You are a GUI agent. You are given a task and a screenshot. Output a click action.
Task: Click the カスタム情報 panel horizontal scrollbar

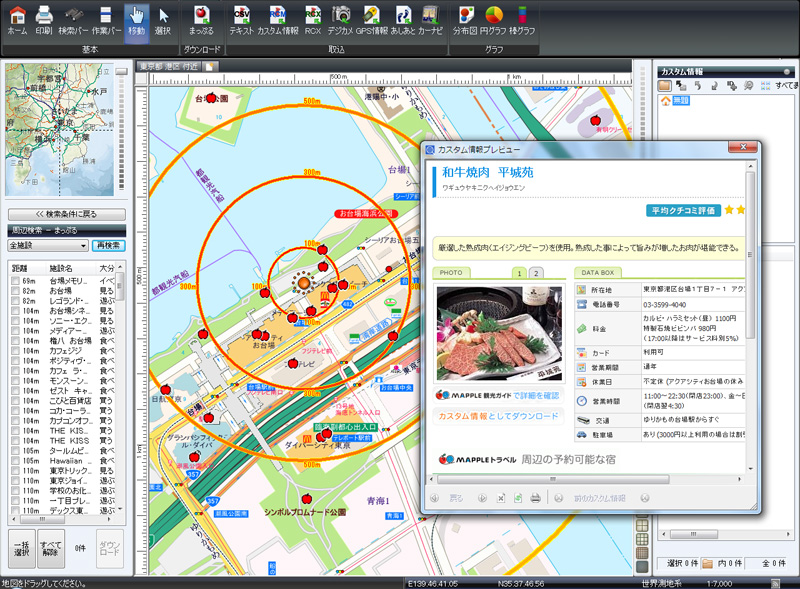[693, 534]
